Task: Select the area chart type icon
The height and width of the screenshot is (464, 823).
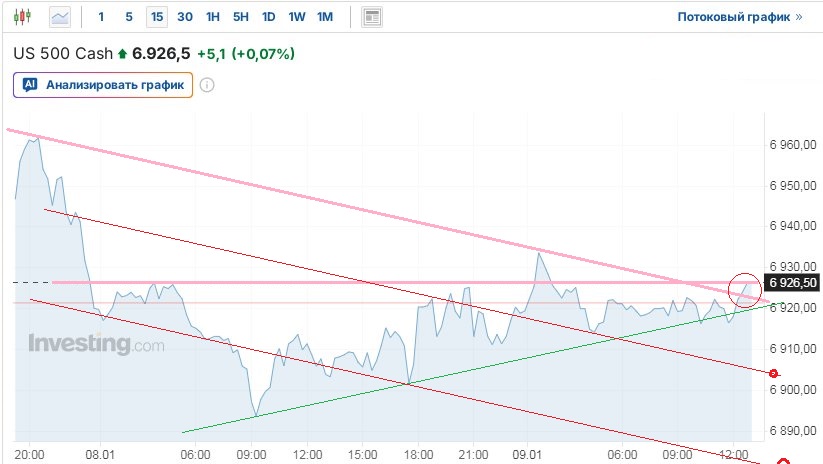Action: pos(60,17)
